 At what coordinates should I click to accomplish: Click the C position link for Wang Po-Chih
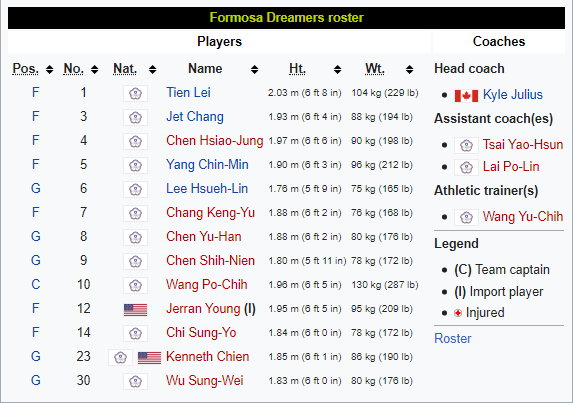(x=35, y=284)
